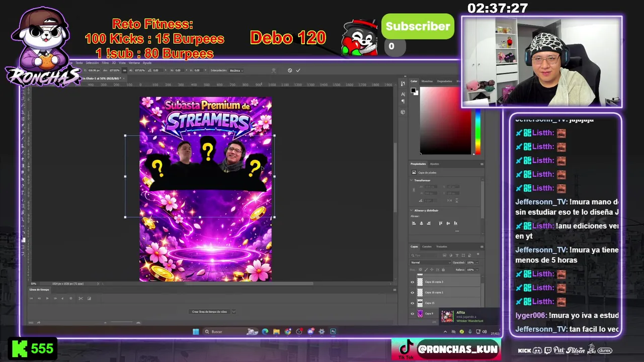Switch to the Trazados tab
The image size is (644, 362).
pos(442,246)
